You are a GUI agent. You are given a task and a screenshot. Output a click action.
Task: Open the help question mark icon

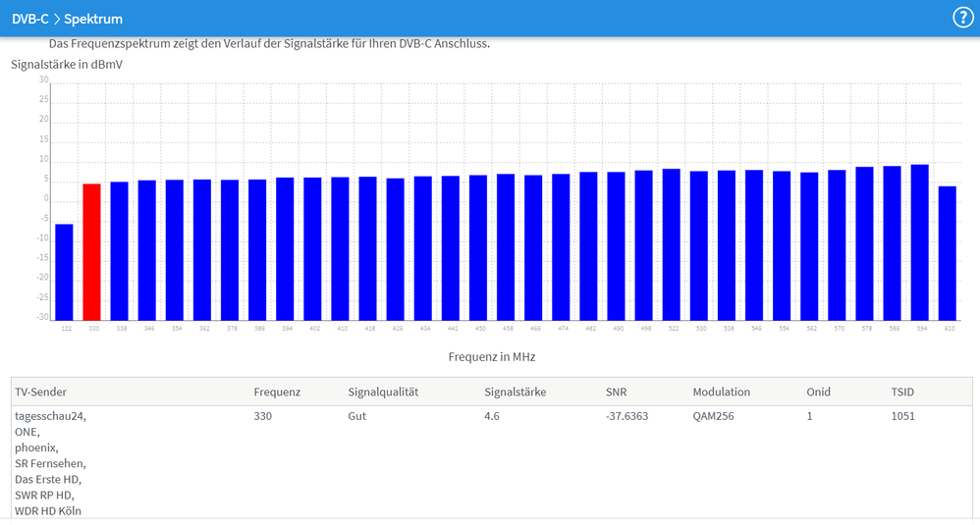(x=962, y=18)
